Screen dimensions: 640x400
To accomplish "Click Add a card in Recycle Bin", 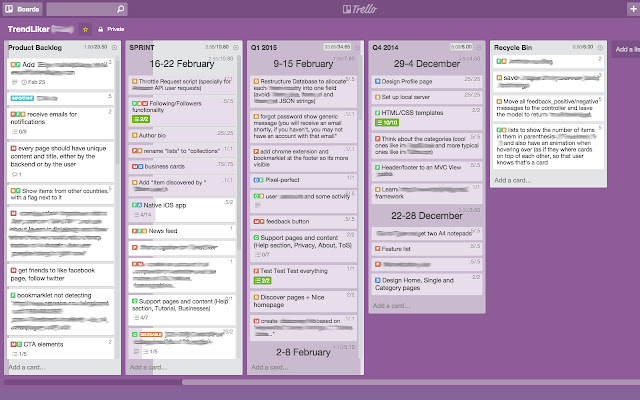I will click(x=513, y=180).
